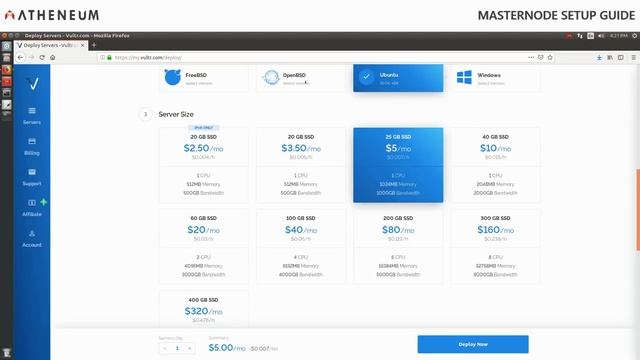
Task: Open the system volume indicator
Action: click(601, 36)
